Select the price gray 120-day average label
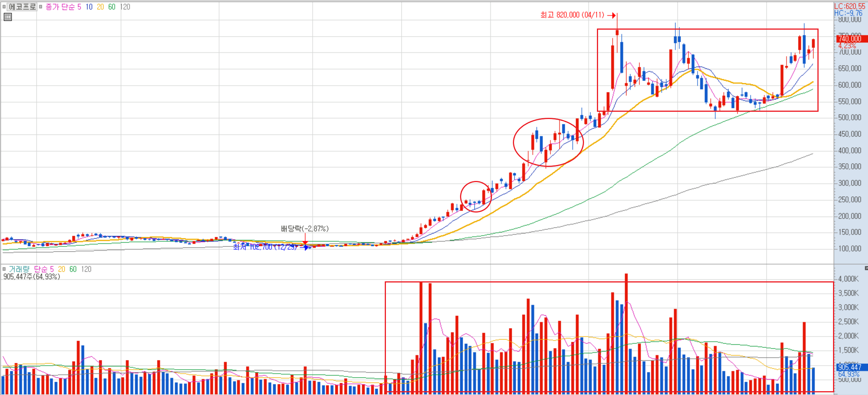 click(x=125, y=7)
